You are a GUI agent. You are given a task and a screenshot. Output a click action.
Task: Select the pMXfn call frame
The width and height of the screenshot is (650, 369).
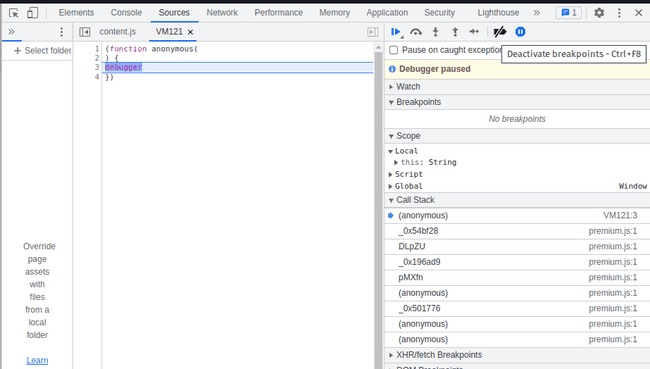[x=517, y=277]
